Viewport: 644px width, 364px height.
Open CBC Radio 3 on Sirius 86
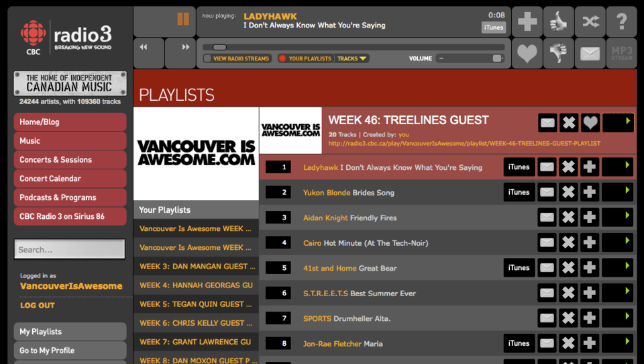point(70,217)
